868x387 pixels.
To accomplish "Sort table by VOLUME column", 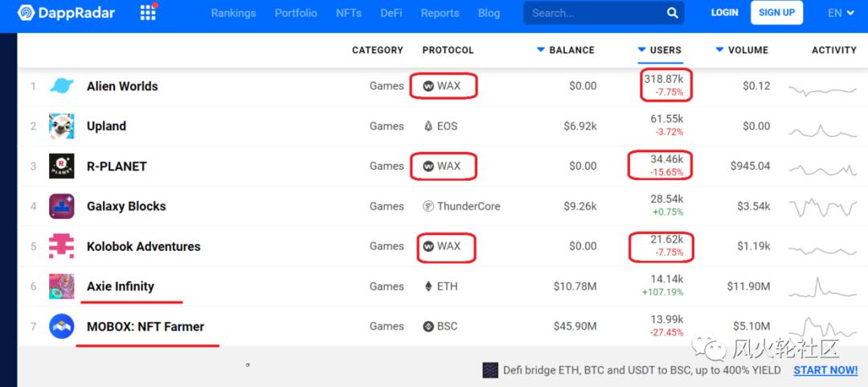I will (x=742, y=50).
